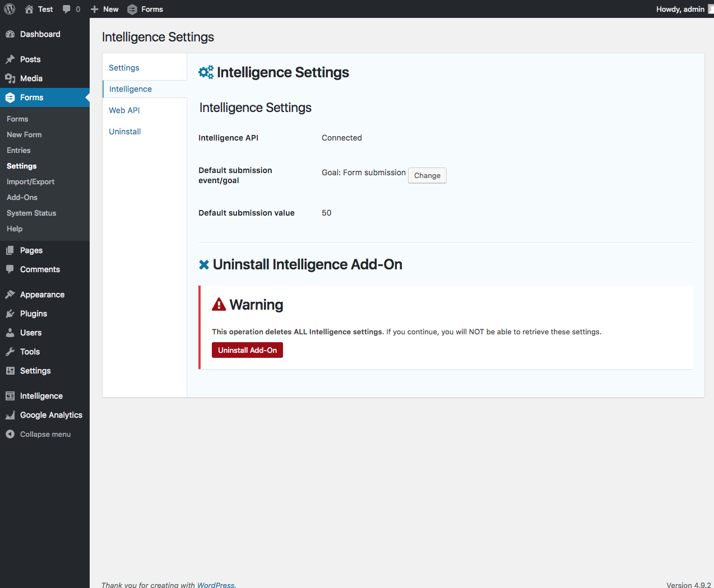Viewport: 714px width, 588px height.
Task: Click the Forms label in admin bar
Action: click(x=152, y=9)
